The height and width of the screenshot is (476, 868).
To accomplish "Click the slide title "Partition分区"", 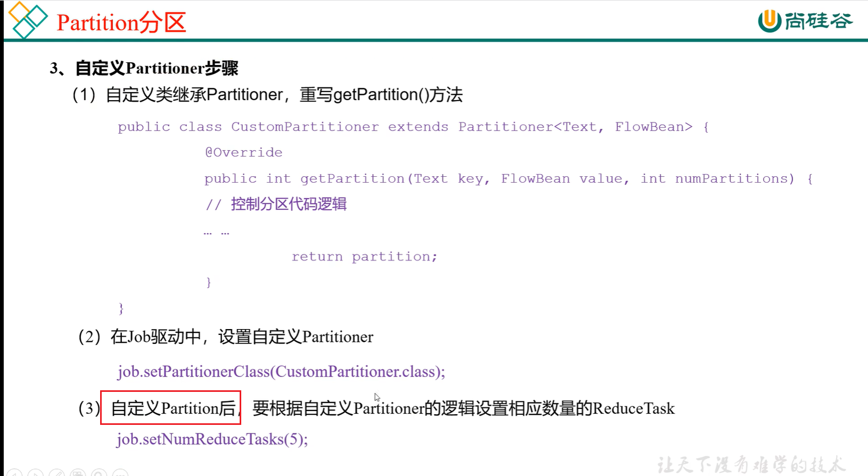I will tap(121, 22).
